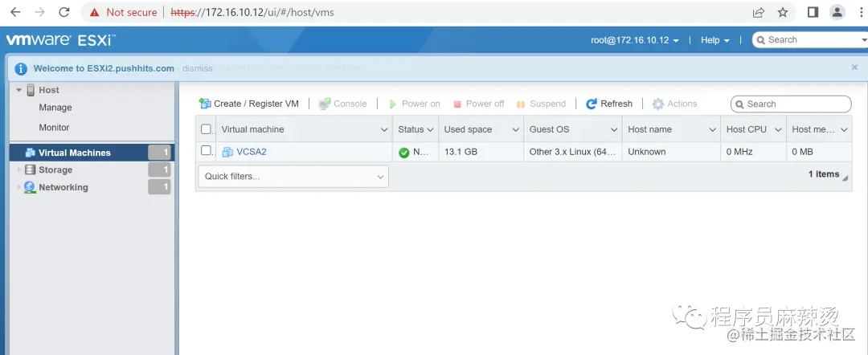The width and height of the screenshot is (868, 355).
Task: Open the Help dropdown menu
Action: tap(715, 40)
